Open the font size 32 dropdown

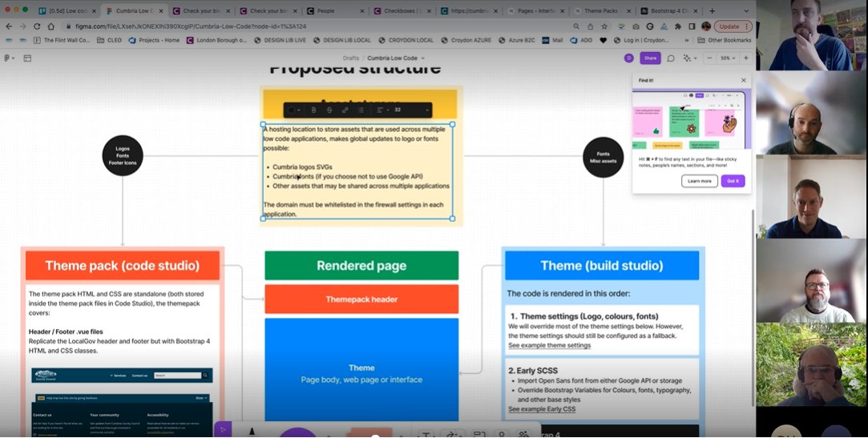[x=410, y=110]
